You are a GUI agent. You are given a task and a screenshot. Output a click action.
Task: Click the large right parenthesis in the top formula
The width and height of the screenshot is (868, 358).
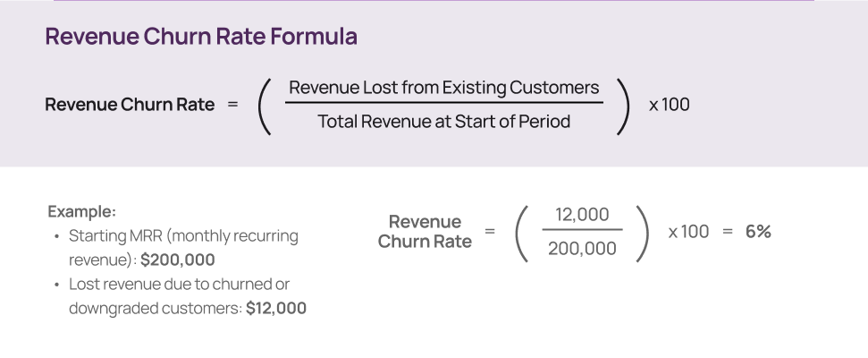[x=623, y=106]
